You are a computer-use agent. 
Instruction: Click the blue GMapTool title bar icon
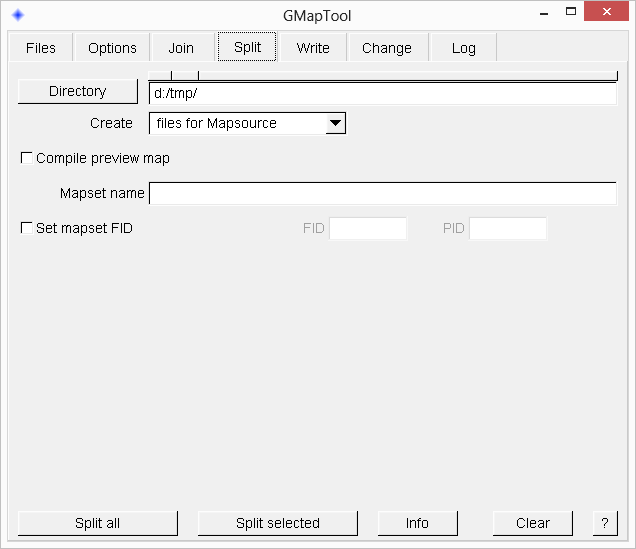(18, 15)
